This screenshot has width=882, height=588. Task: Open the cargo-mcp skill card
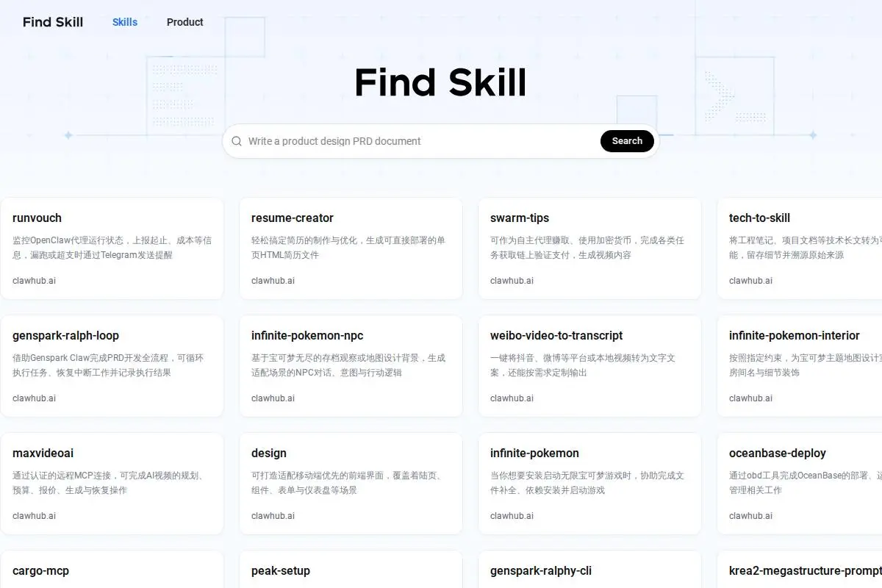(x=112, y=570)
